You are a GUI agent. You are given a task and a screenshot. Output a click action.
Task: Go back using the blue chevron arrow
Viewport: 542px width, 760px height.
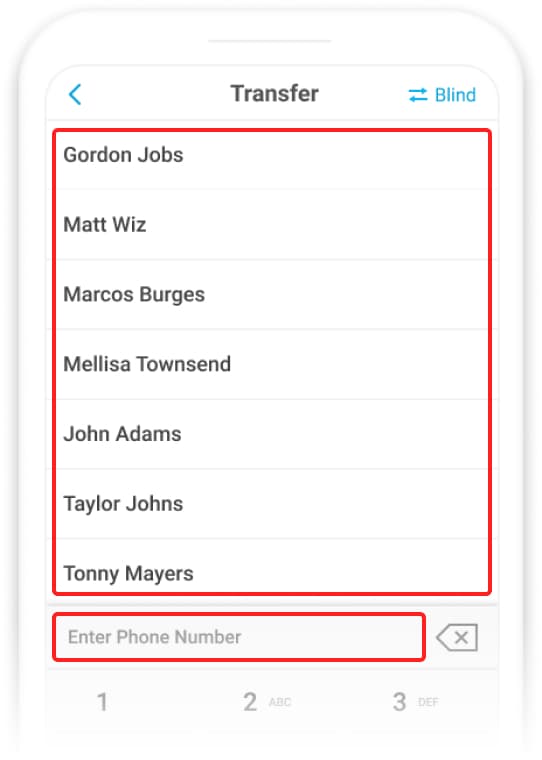point(75,95)
